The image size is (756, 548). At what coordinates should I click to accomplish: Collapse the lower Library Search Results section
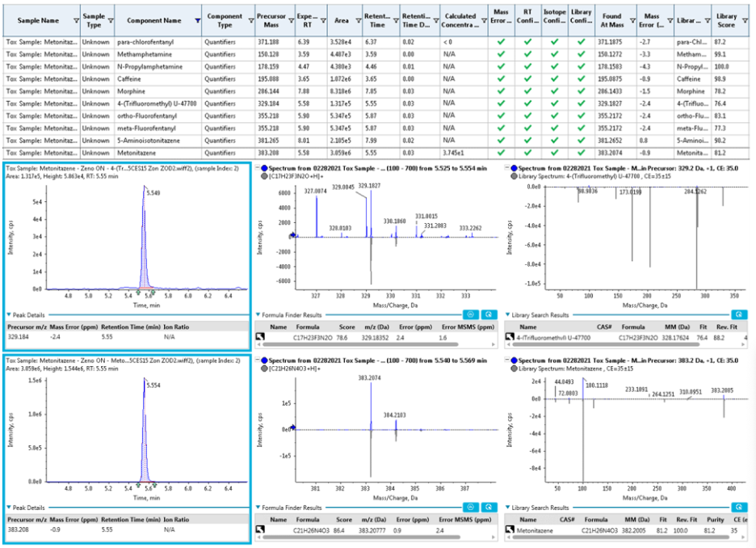(x=508, y=507)
